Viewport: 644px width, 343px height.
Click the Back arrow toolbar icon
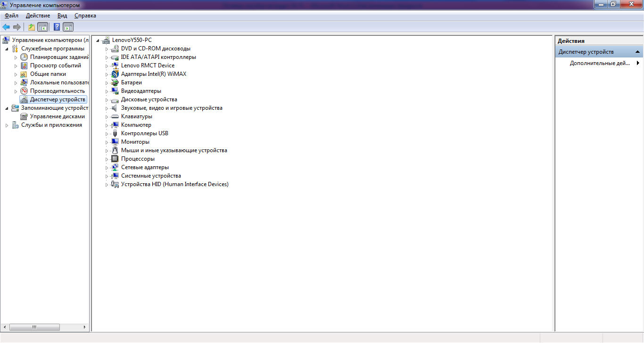tap(6, 27)
